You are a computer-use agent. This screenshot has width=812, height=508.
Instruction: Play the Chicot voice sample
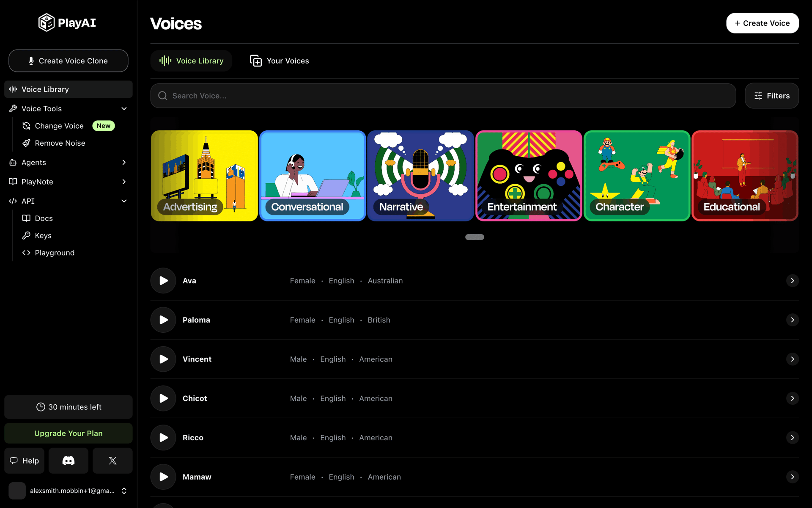163,398
